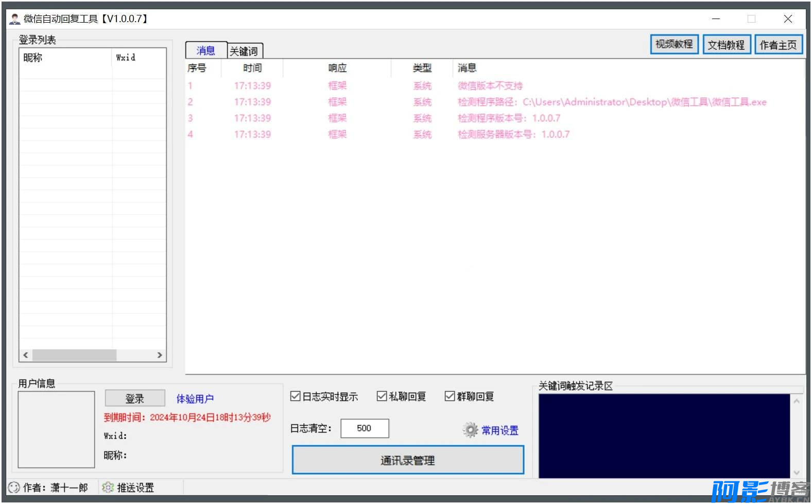The width and height of the screenshot is (812, 504).
Task: Click the dark 关键词触发记录区 text area
Action: click(x=664, y=436)
